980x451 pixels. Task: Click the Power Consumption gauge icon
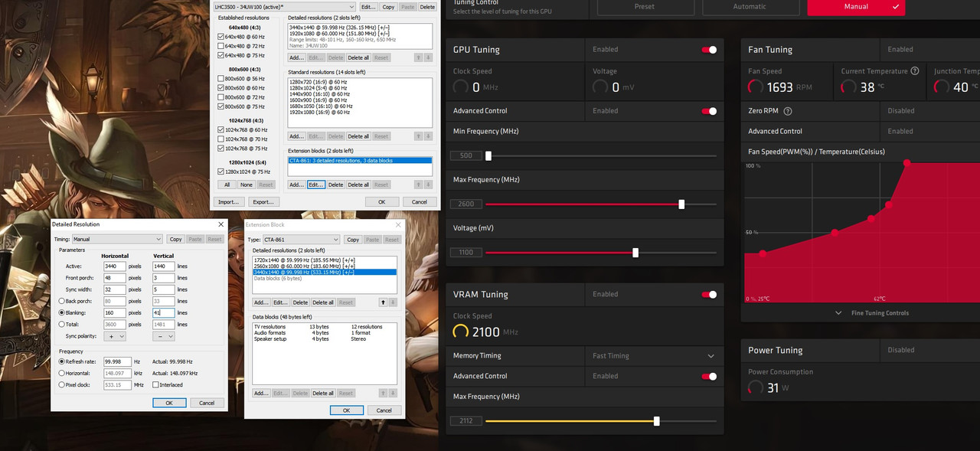(x=756, y=387)
